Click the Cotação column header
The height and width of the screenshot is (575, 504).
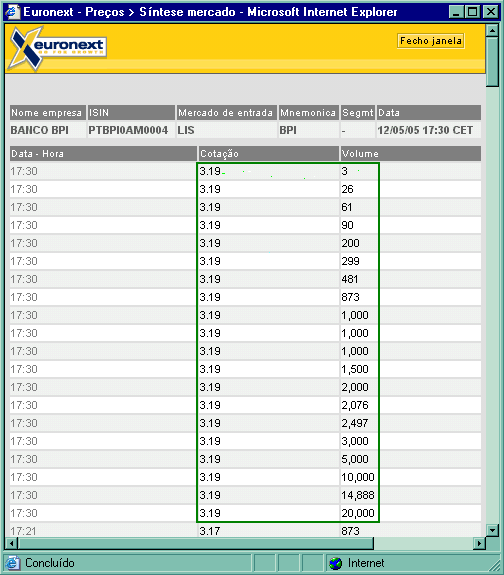[x=269, y=154]
